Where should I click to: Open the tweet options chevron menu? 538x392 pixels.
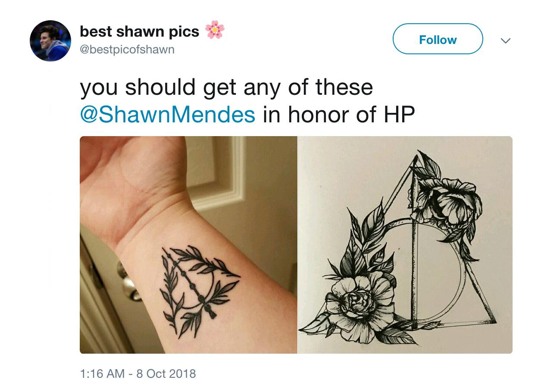tap(505, 41)
